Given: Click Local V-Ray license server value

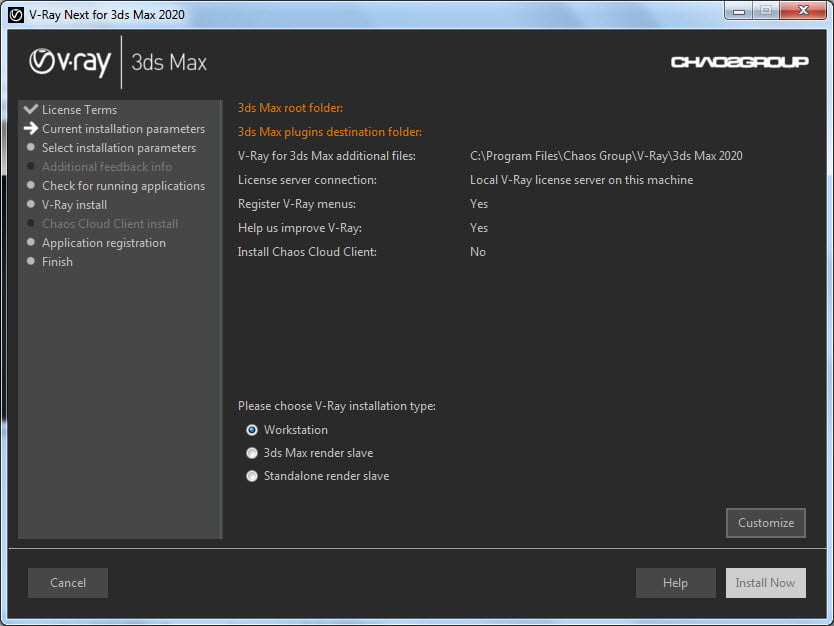Looking at the screenshot, I should (x=581, y=180).
